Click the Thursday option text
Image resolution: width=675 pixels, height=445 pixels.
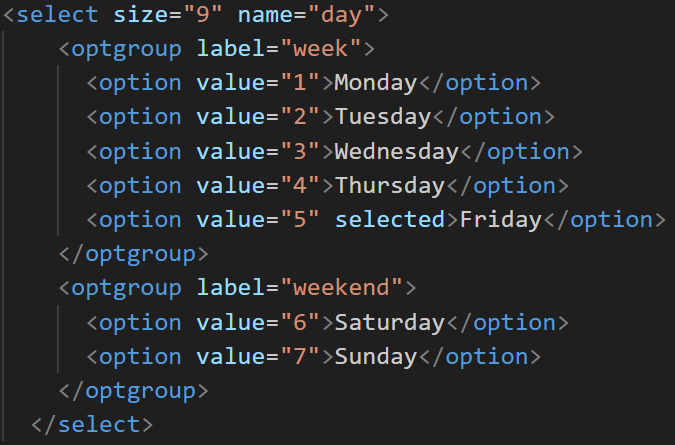tap(389, 186)
